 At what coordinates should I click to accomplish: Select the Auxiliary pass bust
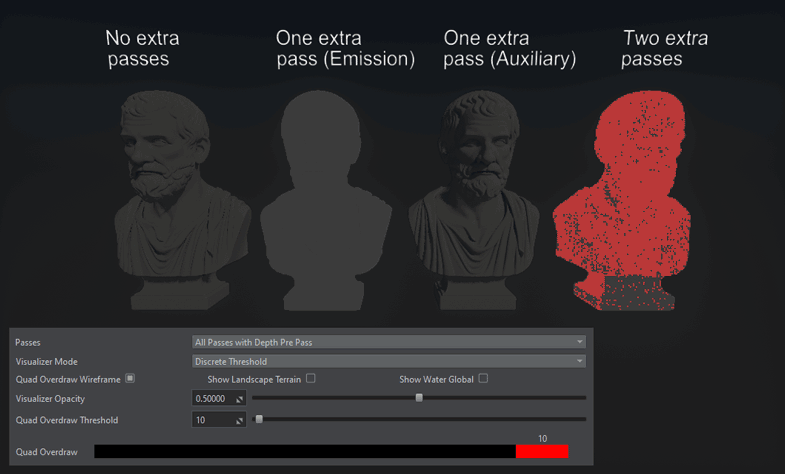coord(474,200)
